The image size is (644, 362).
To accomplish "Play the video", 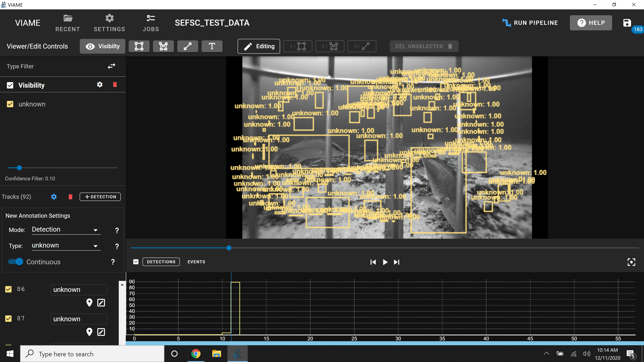I will coord(385,262).
